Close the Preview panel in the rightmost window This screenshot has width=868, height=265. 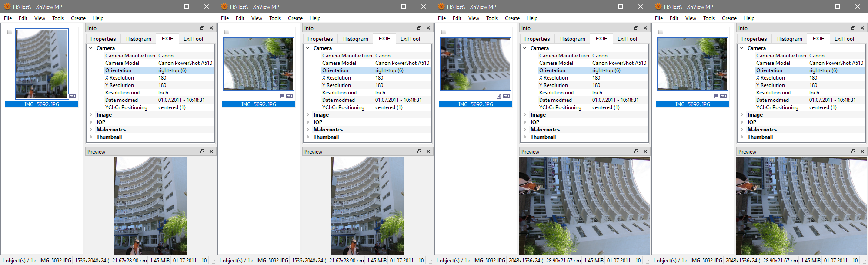pyautogui.click(x=862, y=151)
